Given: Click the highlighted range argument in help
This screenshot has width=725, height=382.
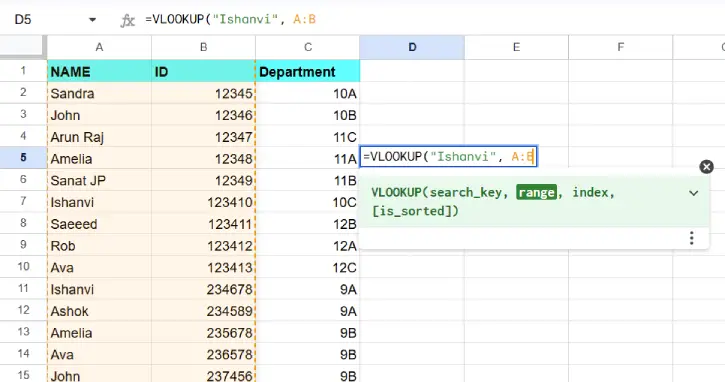Looking at the screenshot, I should (x=536, y=192).
